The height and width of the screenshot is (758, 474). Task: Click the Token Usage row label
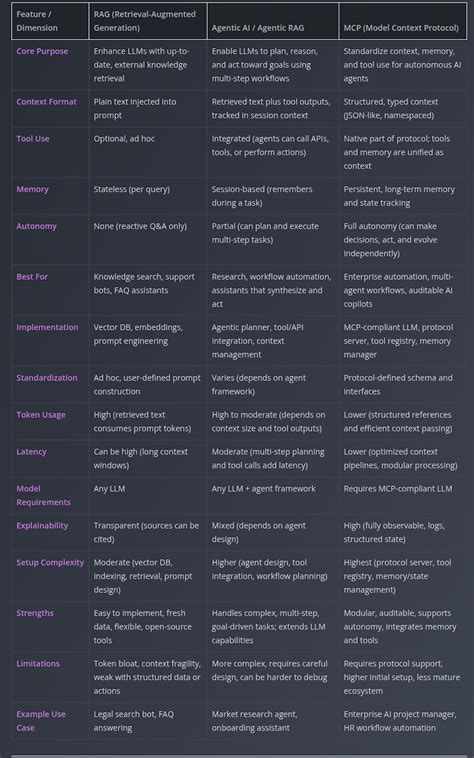pos(41,415)
